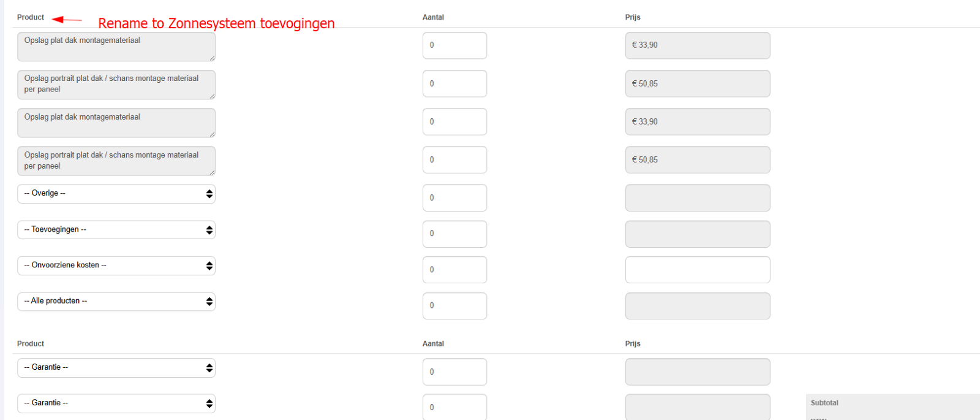Expand the Toevoegingen dropdown
The height and width of the screenshot is (420, 980).
(116, 230)
